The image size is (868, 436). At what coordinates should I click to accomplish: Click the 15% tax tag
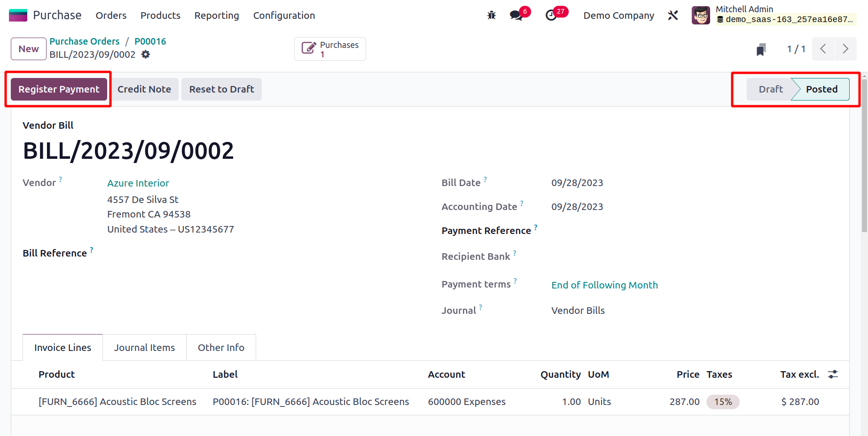723,402
